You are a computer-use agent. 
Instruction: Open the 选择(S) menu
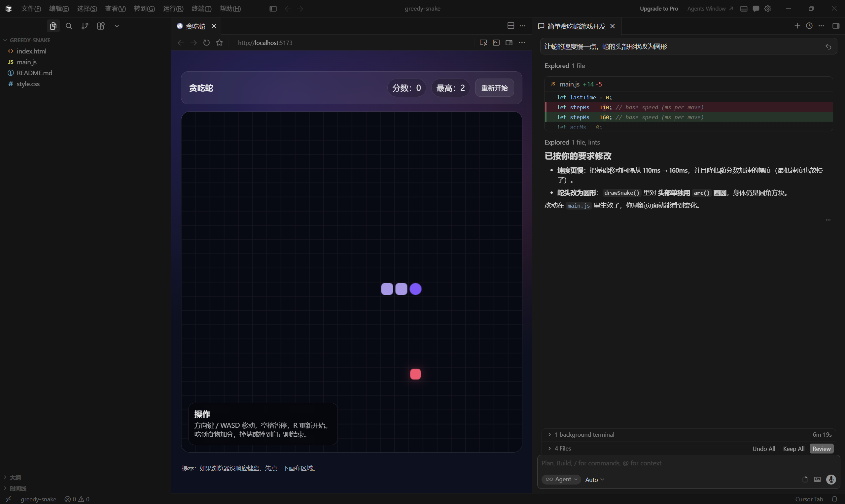point(87,9)
